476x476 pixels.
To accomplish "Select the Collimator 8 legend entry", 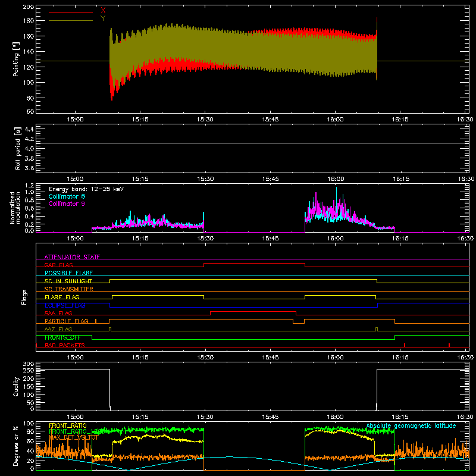I will pyautogui.click(x=67, y=196).
